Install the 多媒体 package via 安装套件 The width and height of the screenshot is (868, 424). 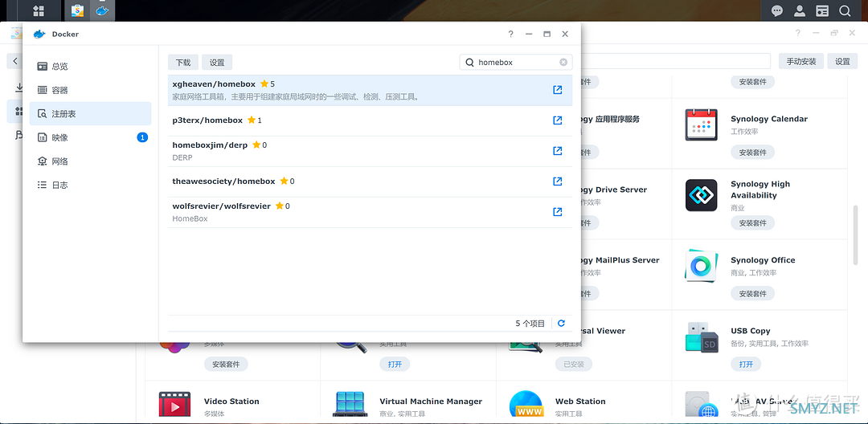226,364
